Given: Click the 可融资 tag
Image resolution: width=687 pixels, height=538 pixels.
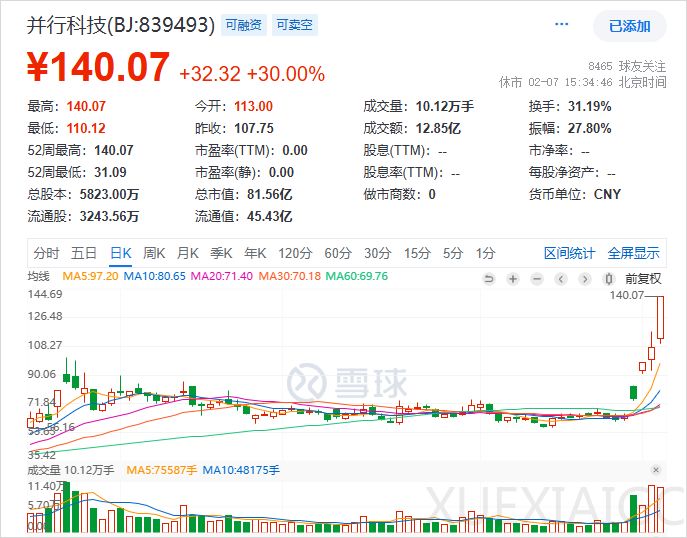Looking at the screenshot, I should click(244, 25).
